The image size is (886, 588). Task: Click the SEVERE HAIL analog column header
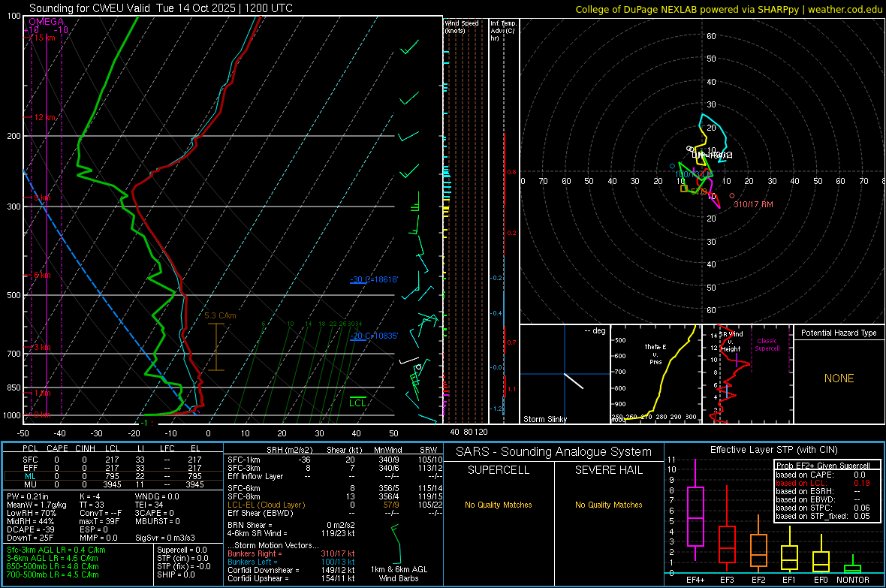[608, 470]
